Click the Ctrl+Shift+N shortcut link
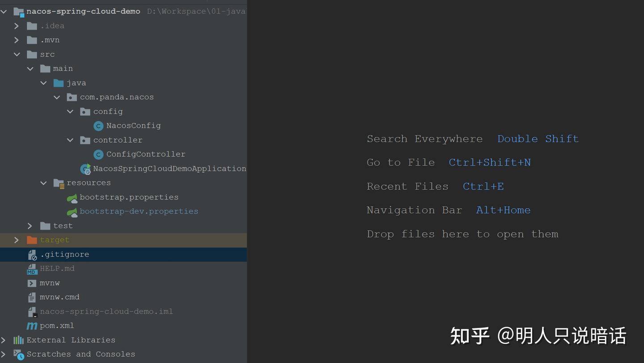This screenshot has width=644, height=363. tap(490, 162)
